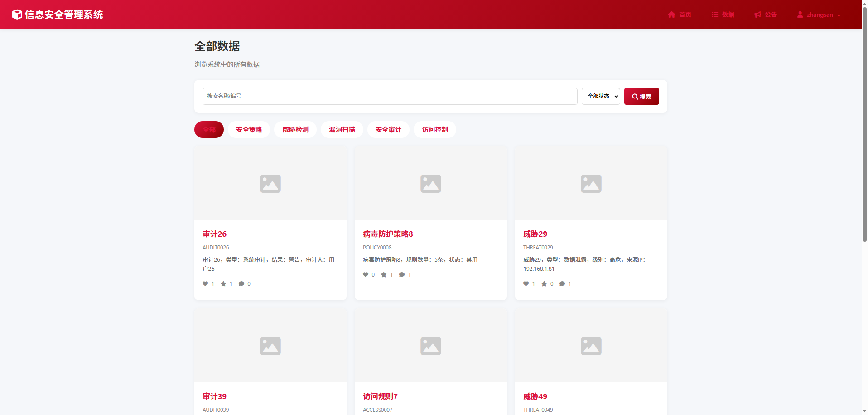Select the 全部 category tab

click(x=209, y=130)
